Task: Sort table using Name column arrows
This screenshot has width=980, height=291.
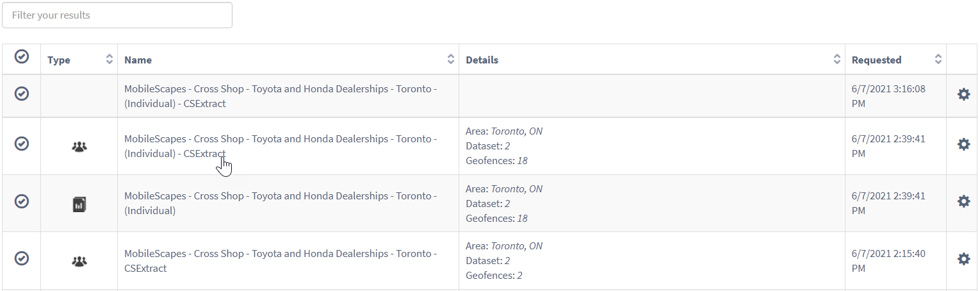Action: [450, 60]
